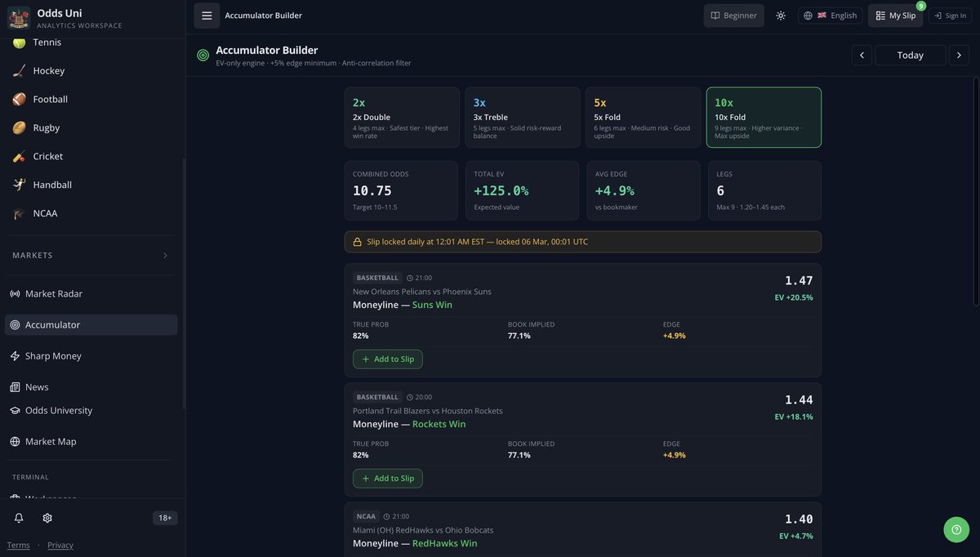
Task: Click the sidebar scrollbar
Action: (184, 282)
